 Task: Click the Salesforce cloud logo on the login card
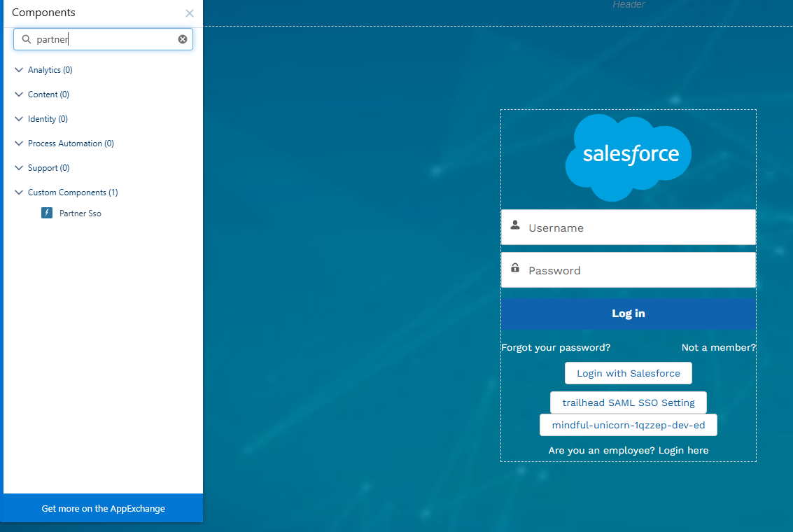pos(628,156)
